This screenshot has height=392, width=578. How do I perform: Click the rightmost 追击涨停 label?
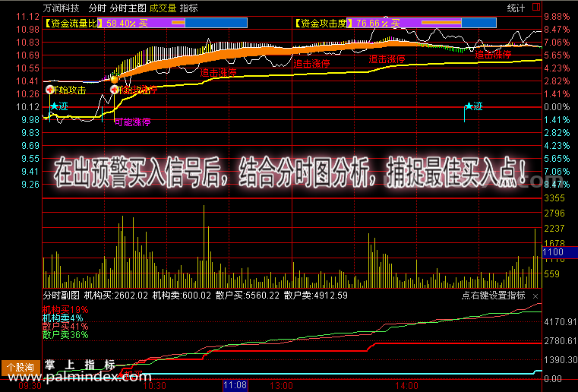coord(493,55)
